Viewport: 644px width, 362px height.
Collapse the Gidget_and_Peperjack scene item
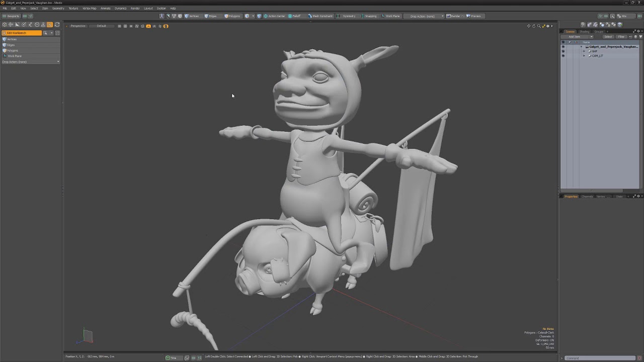click(581, 47)
